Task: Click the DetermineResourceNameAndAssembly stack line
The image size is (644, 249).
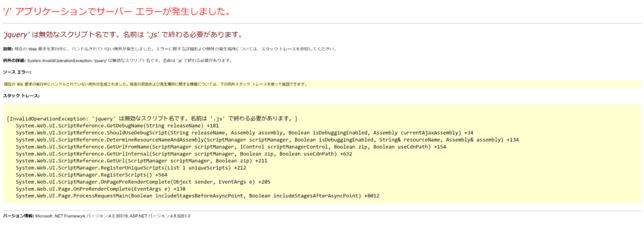Action: [267, 140]
